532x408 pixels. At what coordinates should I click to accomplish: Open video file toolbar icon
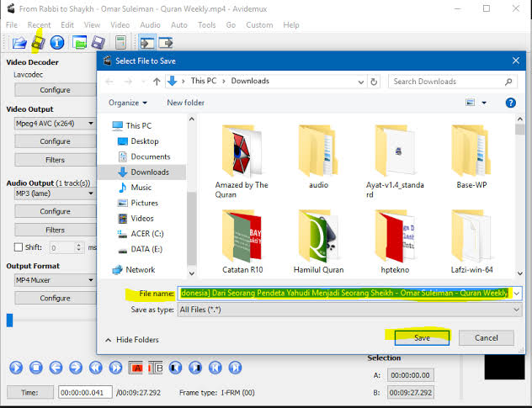(19, 43)
